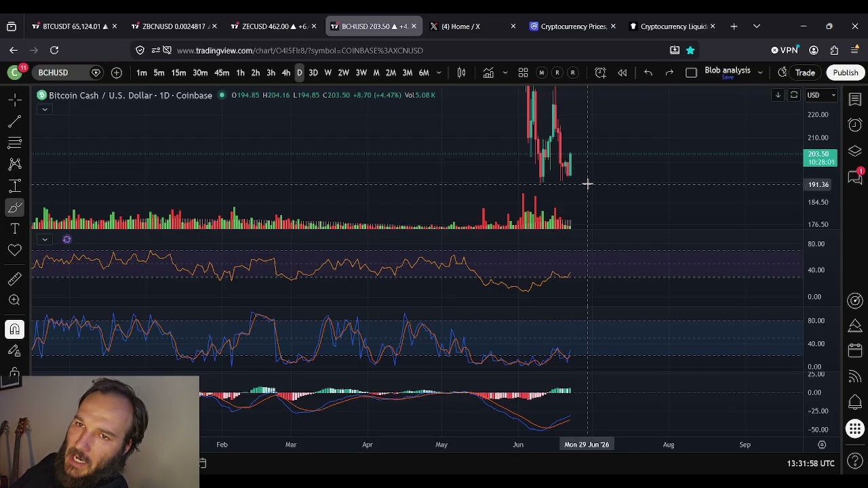The image size is (868, 488).
Task: Reload the TradingView page
Action: pyautogui.click(x=54, y=50)
